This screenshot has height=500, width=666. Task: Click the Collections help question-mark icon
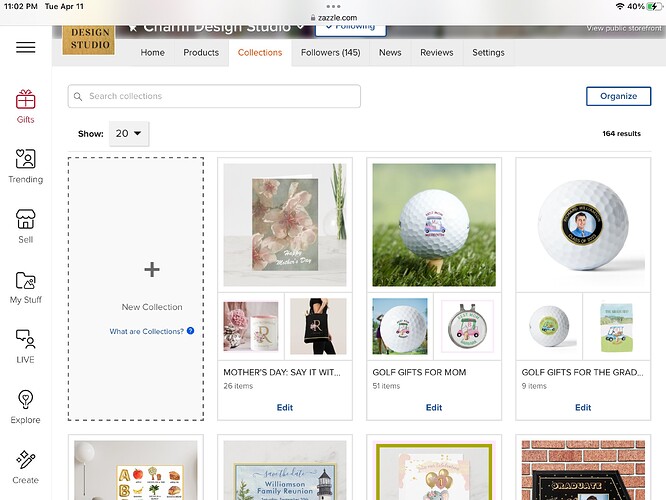[x=190, y=331]
